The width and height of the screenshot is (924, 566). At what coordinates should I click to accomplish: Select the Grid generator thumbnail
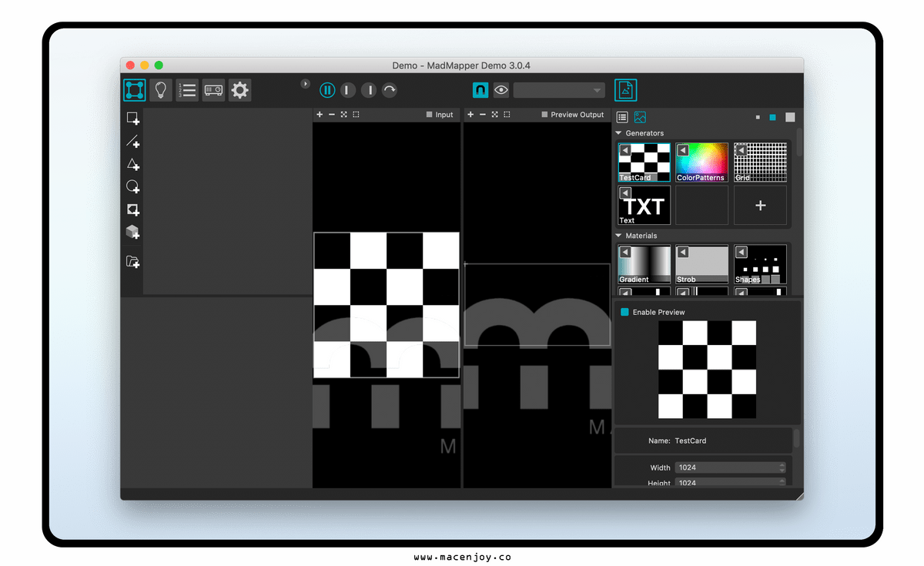click(760, 162)
